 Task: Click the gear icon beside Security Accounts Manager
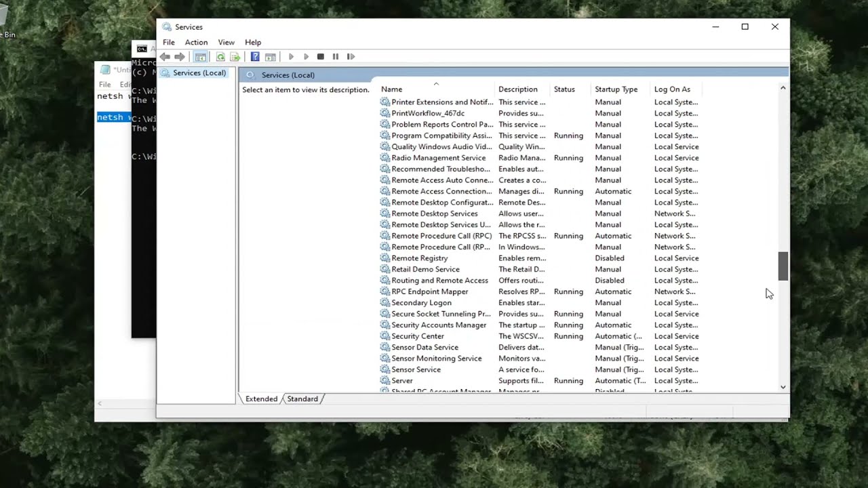[x=385, y=325]
